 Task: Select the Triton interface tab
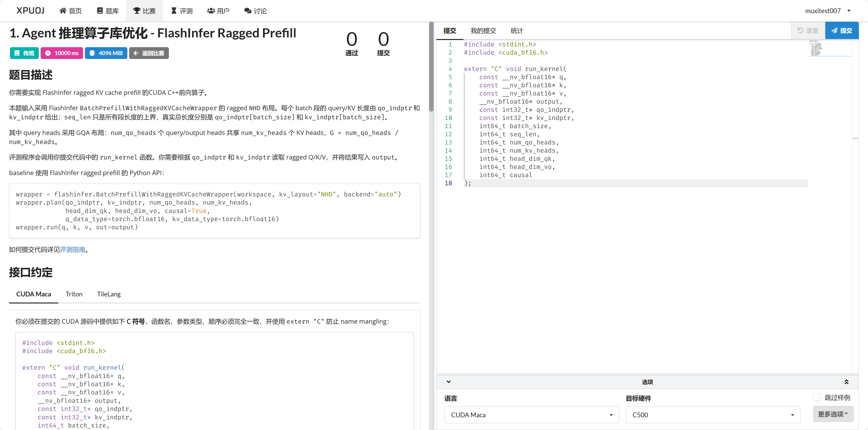point(74,294)
